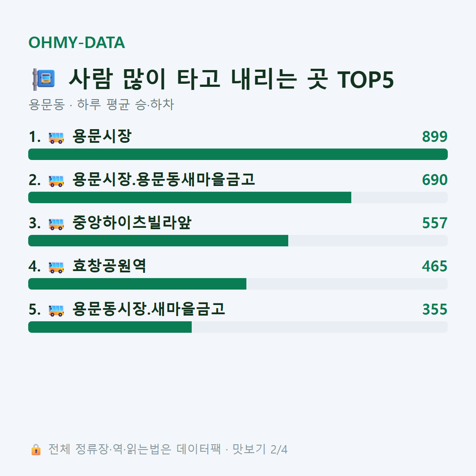The height and width of the screenshot is (476, 476).
Task: Click the bus stop sign icon in title
Action: pos(44,79)
